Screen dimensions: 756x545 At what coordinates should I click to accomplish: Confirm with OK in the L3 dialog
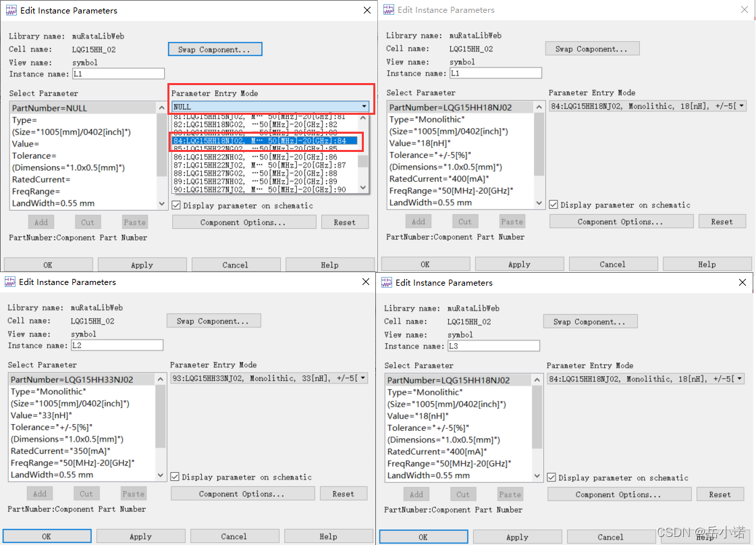coord(423,537)
